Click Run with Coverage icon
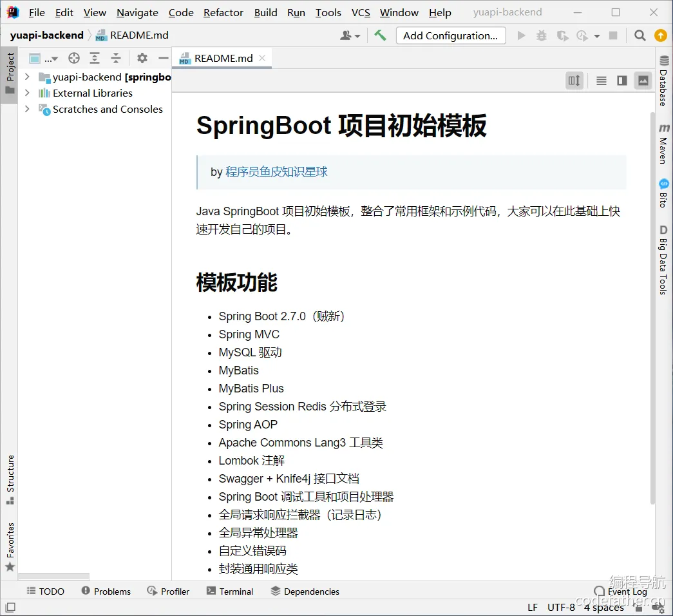This screenshot has width=673, height=616. pos(562,35)
